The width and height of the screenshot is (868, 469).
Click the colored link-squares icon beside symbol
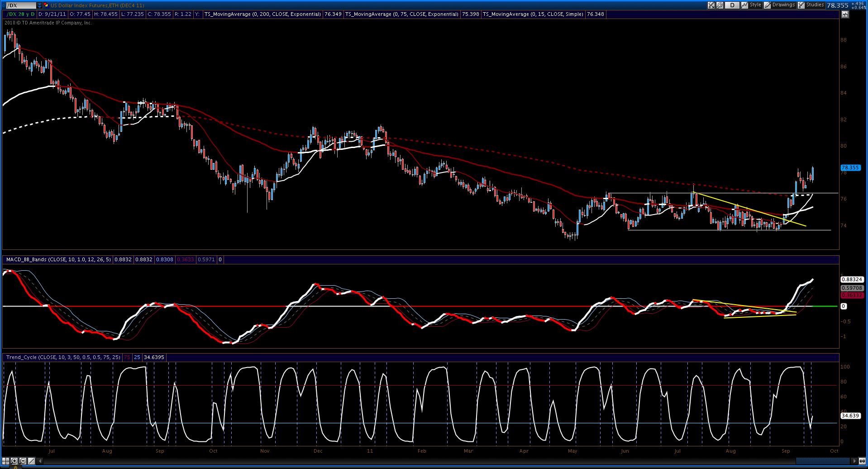pos(47,5)
